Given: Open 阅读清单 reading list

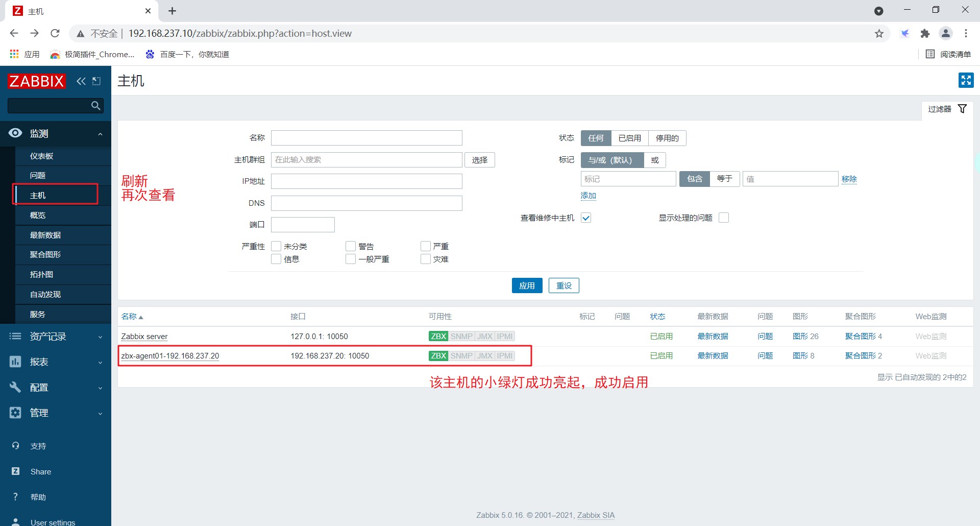Looking at the screenshot, I should (948, 54).
